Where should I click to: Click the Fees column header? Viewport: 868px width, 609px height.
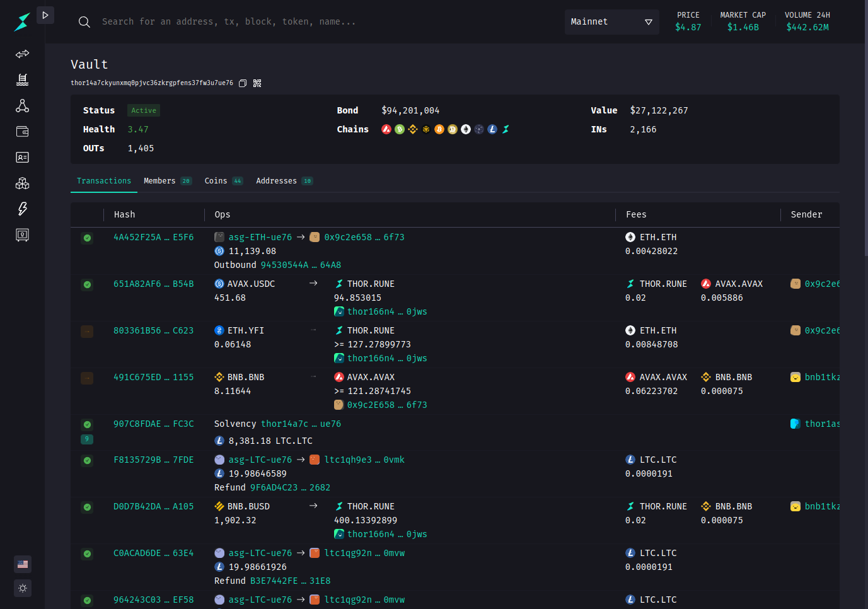(x=636, y=214)
